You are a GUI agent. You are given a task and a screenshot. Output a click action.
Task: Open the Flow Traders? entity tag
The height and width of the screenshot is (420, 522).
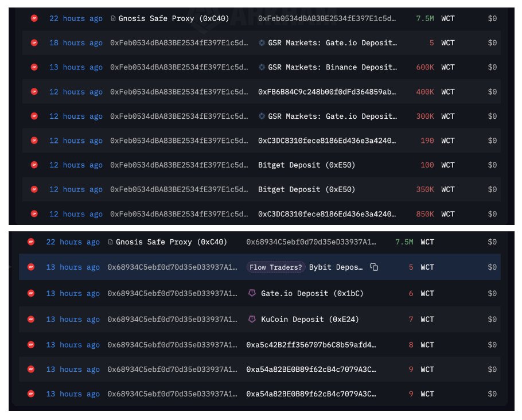(x=276, y=267)
